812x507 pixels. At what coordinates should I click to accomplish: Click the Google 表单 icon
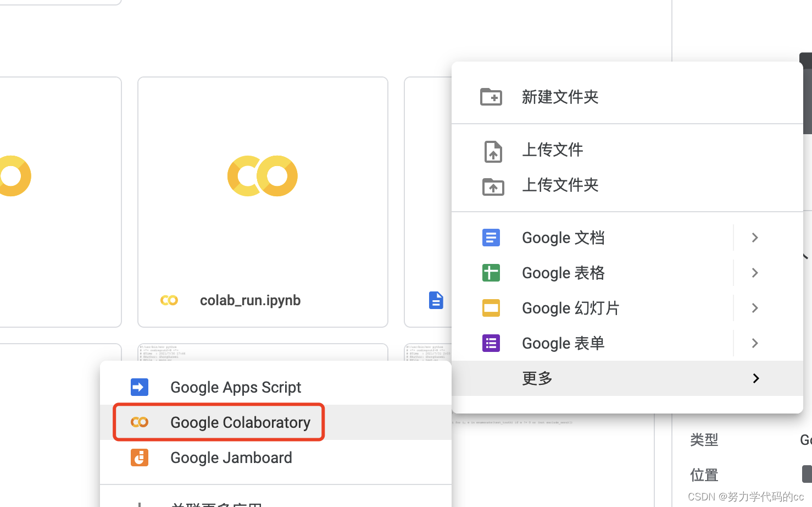click(x=491, y=343)
